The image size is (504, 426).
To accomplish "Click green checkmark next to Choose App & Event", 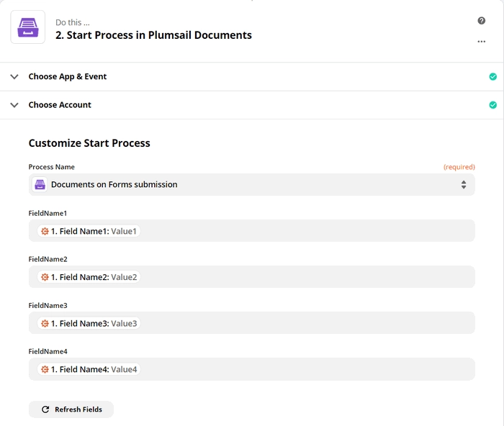I will 492,76.
